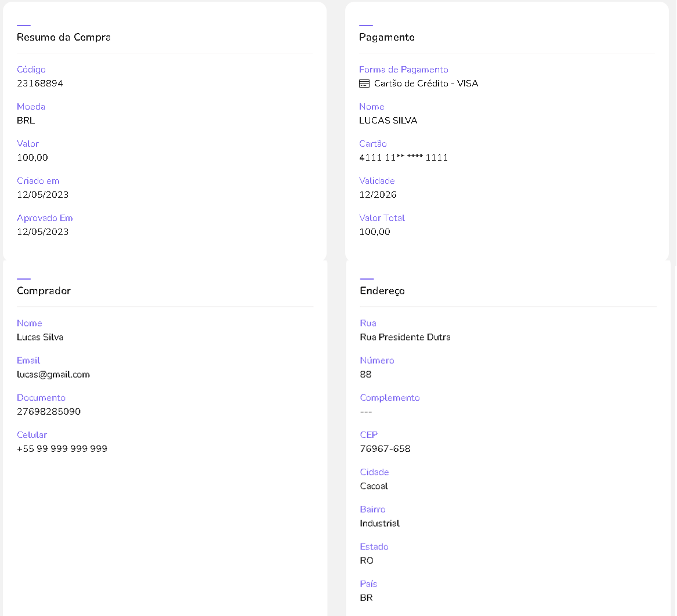The width and height of the screenshot is (677, 616).
Task: Select the document number 27698285090
Action: [x=49, y=412]
